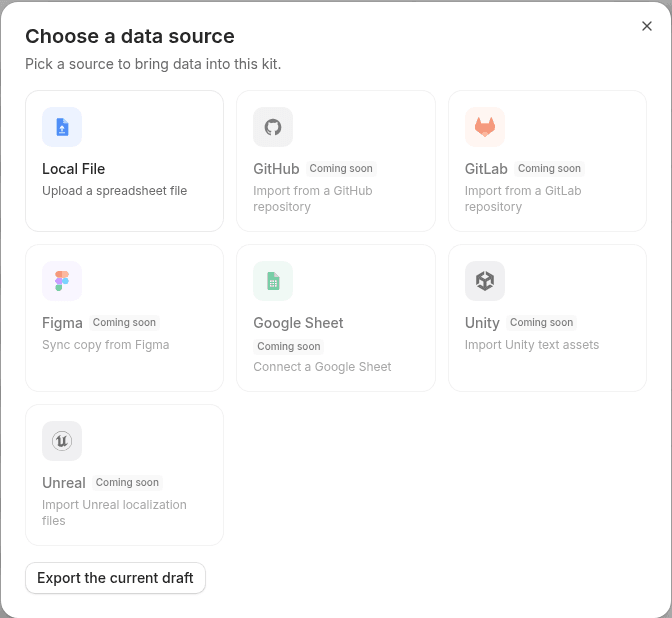Screen dimensions: 672x618
Task: Click 'Import from a GitLab repository' text
Action: click(x=523, y=198)
